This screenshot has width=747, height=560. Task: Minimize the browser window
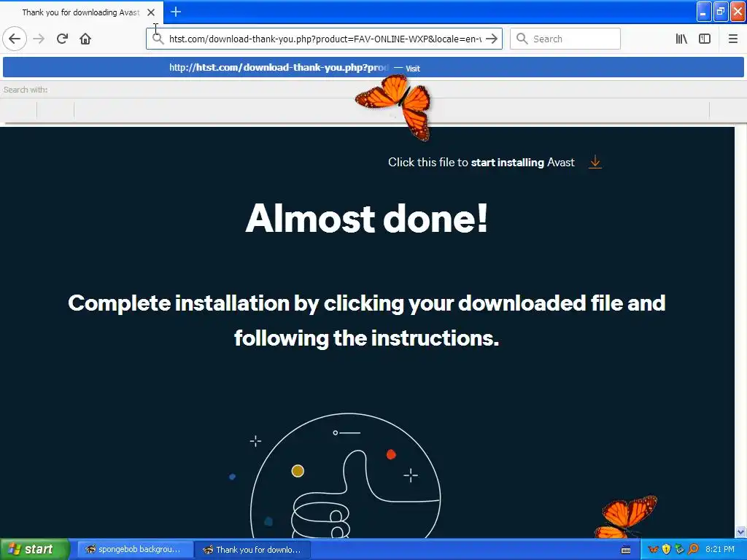704,12
